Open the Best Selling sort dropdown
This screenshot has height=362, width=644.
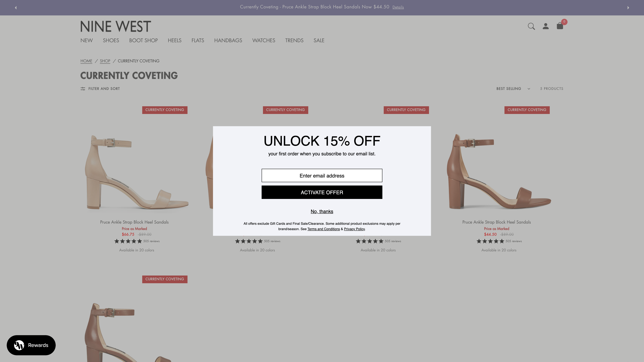tap(513, 89)
